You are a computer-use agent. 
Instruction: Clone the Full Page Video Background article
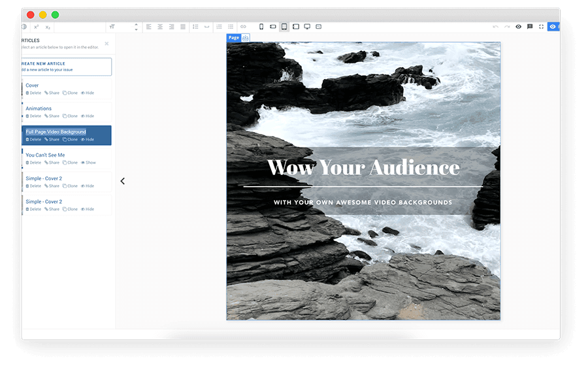pyautogui.click(x=70, y=140)
